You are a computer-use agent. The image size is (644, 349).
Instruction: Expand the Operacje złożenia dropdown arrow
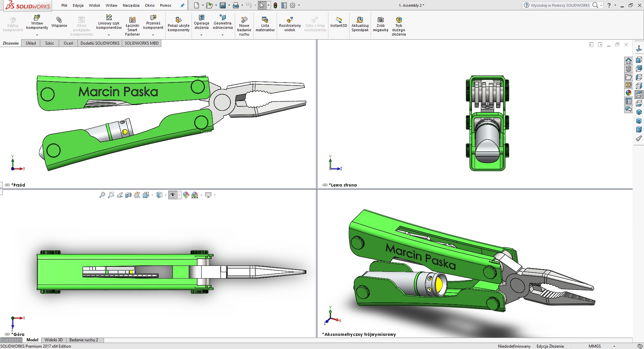(x=201, y=35)
